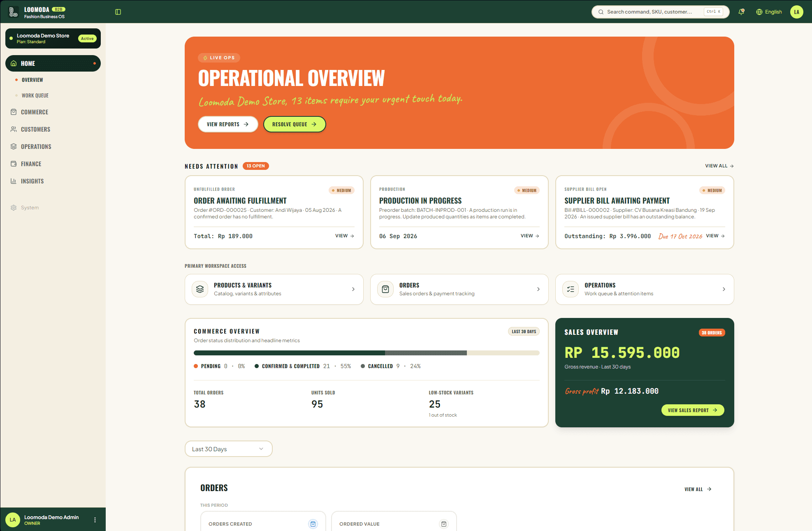Click View All in Needs Attention

719,166
